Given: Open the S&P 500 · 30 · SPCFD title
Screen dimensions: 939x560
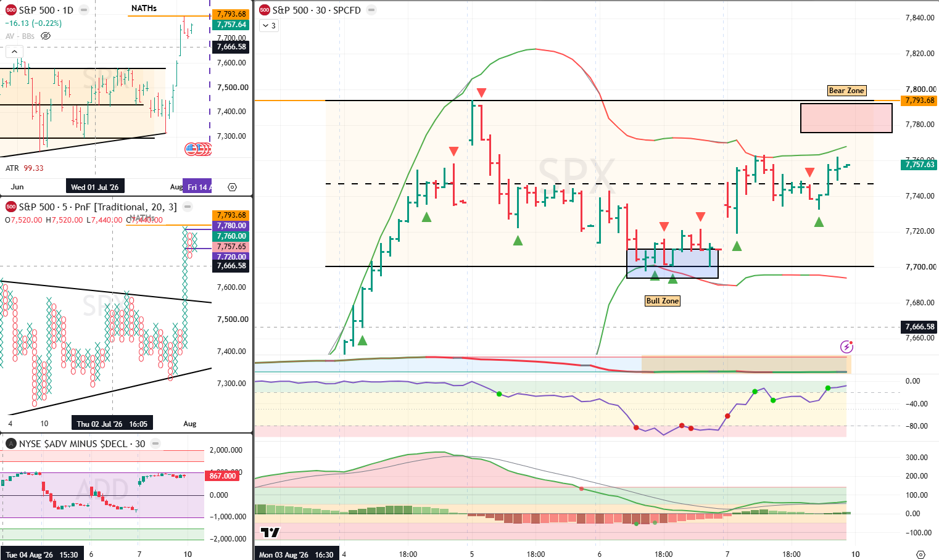Looking at the screenshot, I should pyautogui.click(x=316, y=10).
